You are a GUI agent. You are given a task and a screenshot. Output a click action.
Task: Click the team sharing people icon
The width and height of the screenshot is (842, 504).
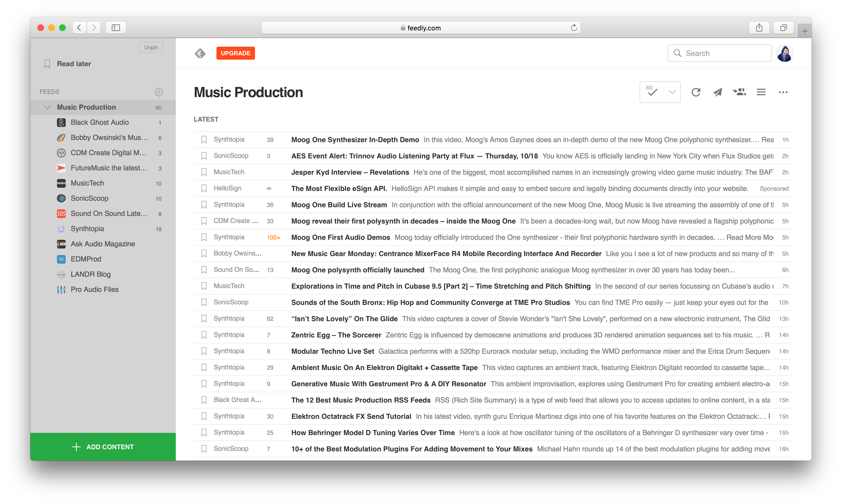pos(739,92)
